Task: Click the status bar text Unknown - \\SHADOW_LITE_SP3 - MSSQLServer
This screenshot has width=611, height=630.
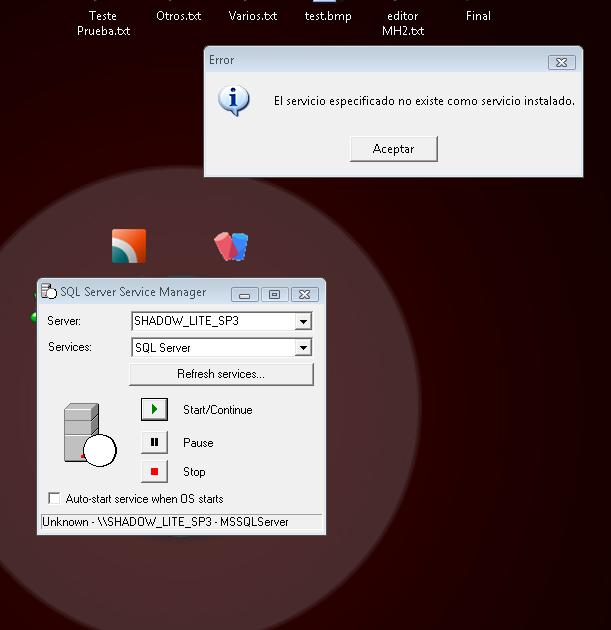Action: [x=166, y=522]
